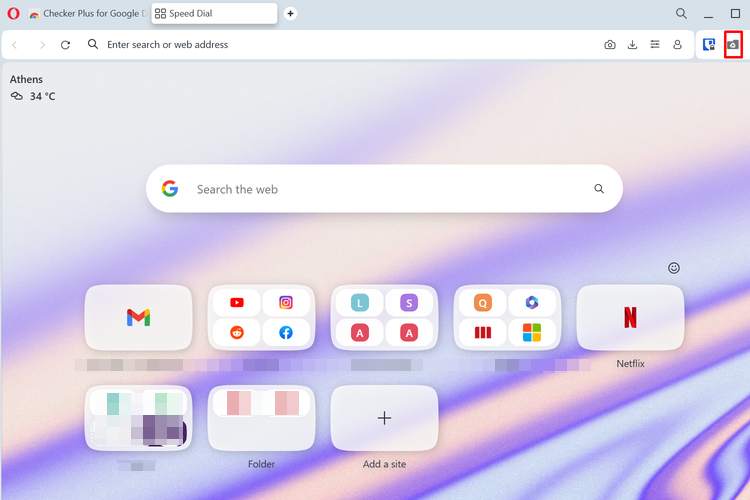Open the purple S site tile
Image resolution: width=750 pixels, height=500 pixels.
tap(409, 302)
